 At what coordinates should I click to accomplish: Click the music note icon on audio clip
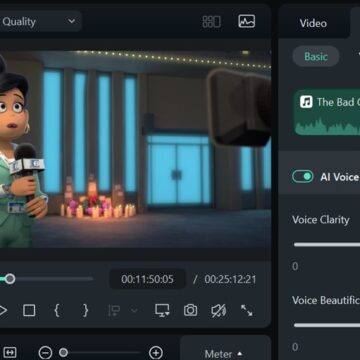coord(306,102)
